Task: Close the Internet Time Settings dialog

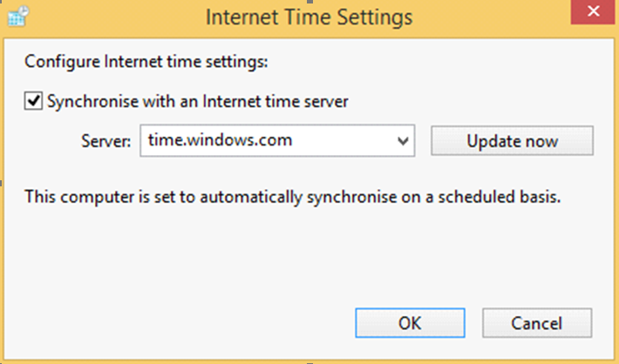Action: coord(593,12)
